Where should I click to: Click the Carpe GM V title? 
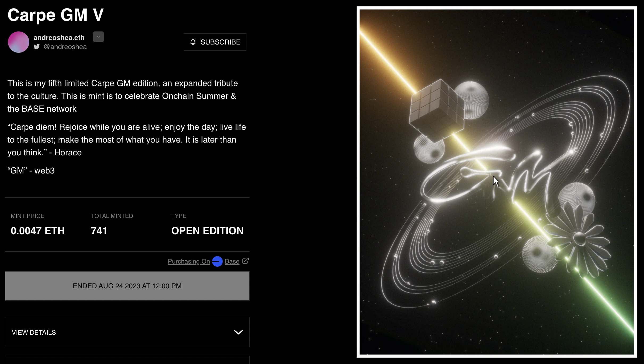point(56,15)
